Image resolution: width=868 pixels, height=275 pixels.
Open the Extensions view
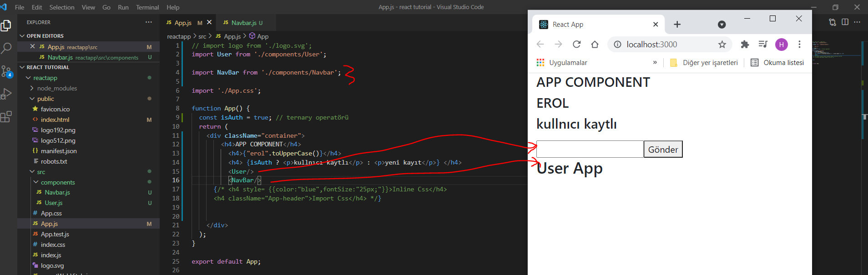click(6, 117)
